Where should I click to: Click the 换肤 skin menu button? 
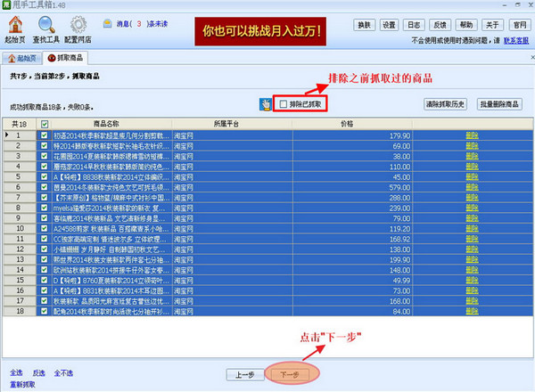[x=364, y=25]
